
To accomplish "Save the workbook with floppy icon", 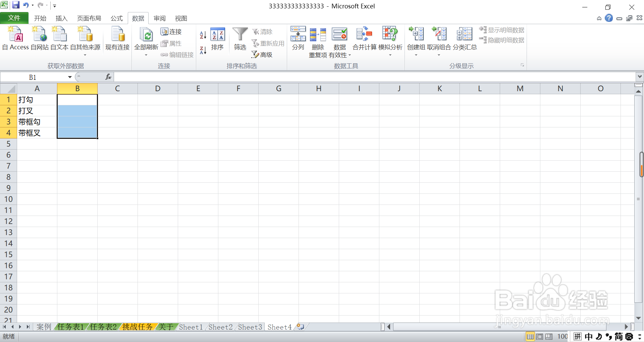I will (16, 5).
